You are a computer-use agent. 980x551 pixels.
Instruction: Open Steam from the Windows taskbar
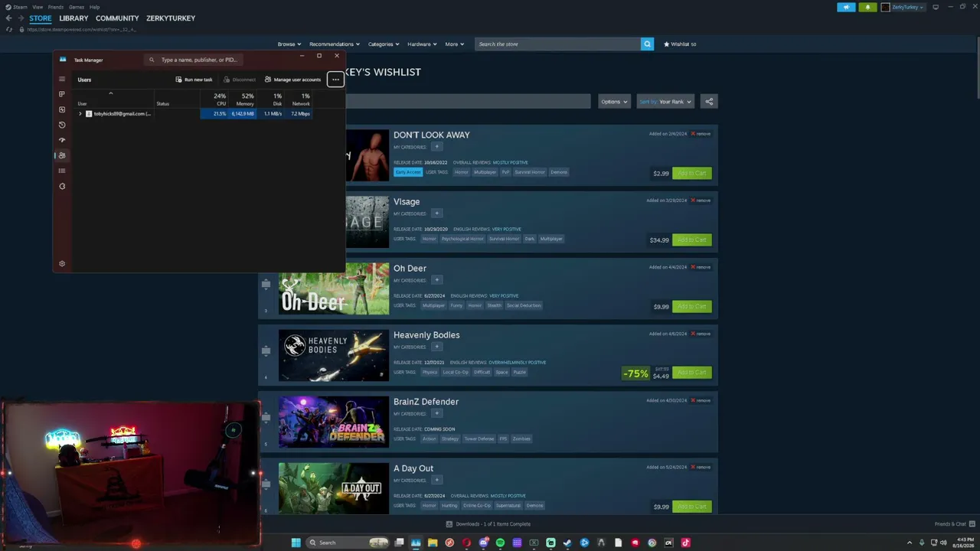(x=567, y=543)
